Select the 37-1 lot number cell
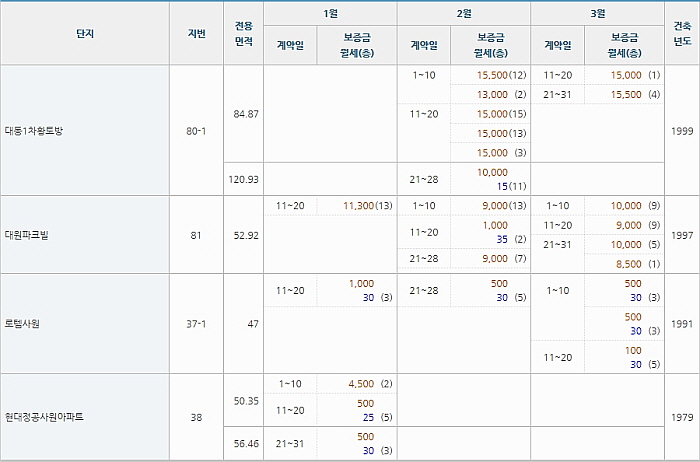700x462 pixels. tap(196, 324)
